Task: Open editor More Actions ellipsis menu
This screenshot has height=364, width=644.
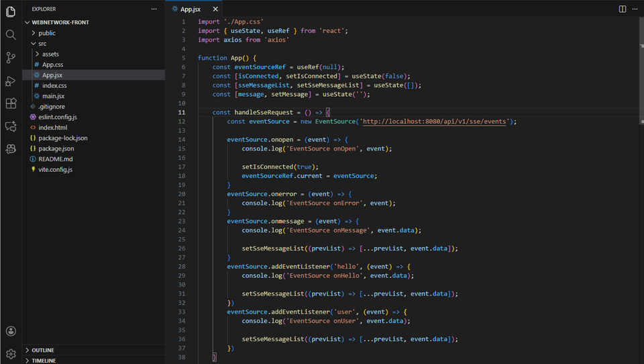Action: tap(635, 9)
